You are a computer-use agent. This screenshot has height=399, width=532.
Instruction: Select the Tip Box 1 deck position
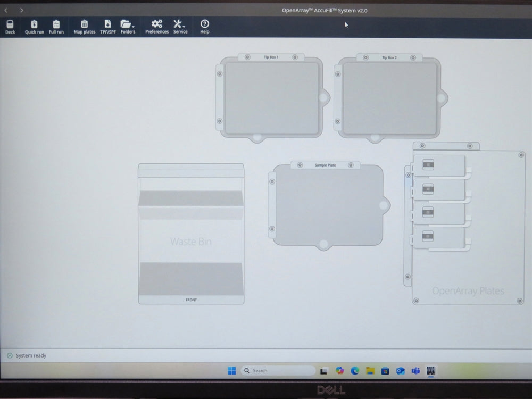(272, 98)
